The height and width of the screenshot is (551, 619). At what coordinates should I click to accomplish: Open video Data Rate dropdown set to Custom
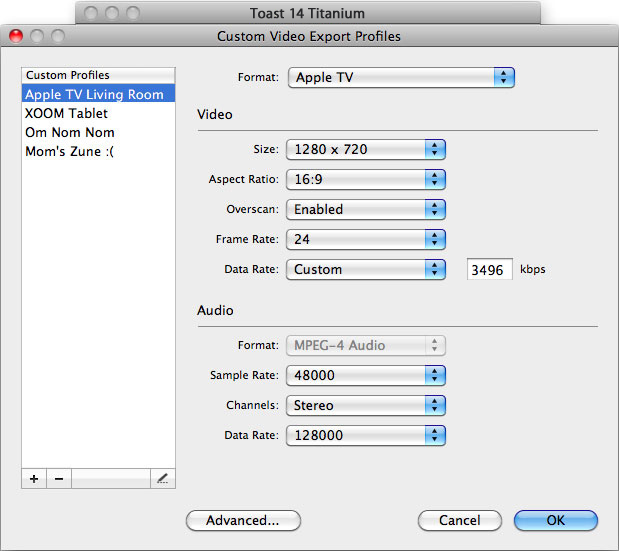[x=365, y=269]
